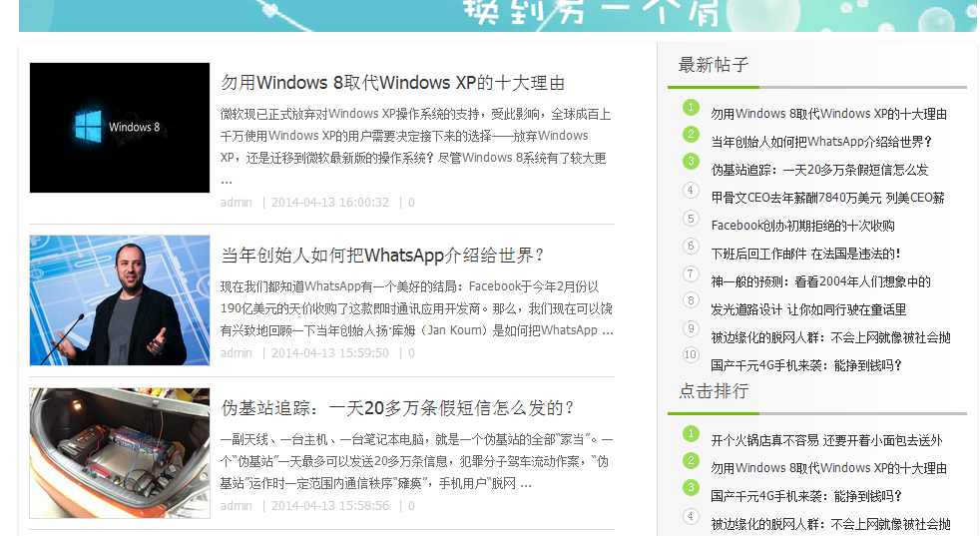
Task: Click number 9 badge in 最新帖子
Action: tap(691, 328)
